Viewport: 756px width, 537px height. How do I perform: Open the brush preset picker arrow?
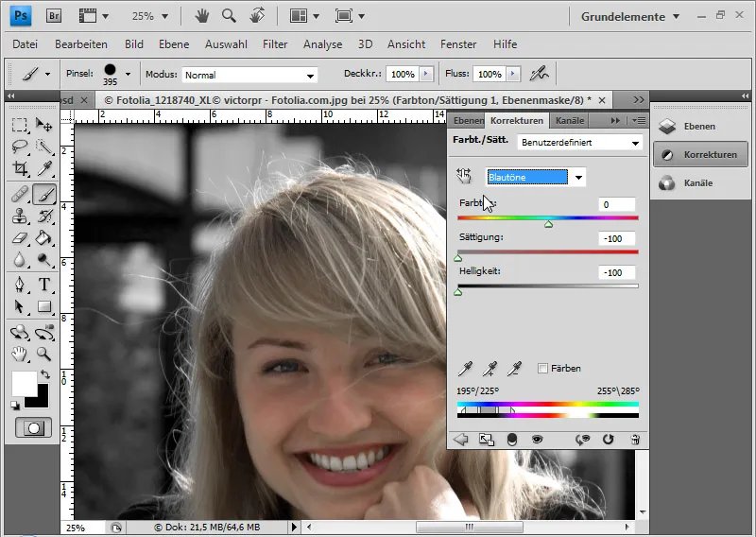tap(128, 75)
